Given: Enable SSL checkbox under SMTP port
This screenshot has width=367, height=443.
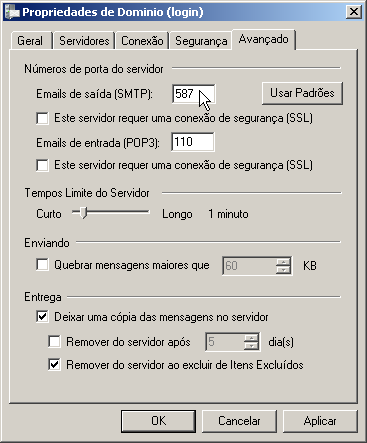Looking at the screenshot, I should 42,118.
